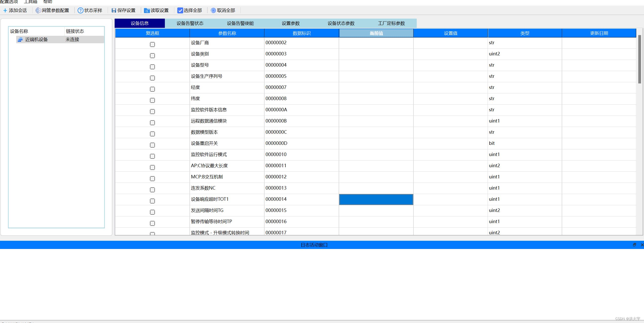Screen dimensions: 644x323
Task: Check the box for 设备类别
Action: click(152, 56)
